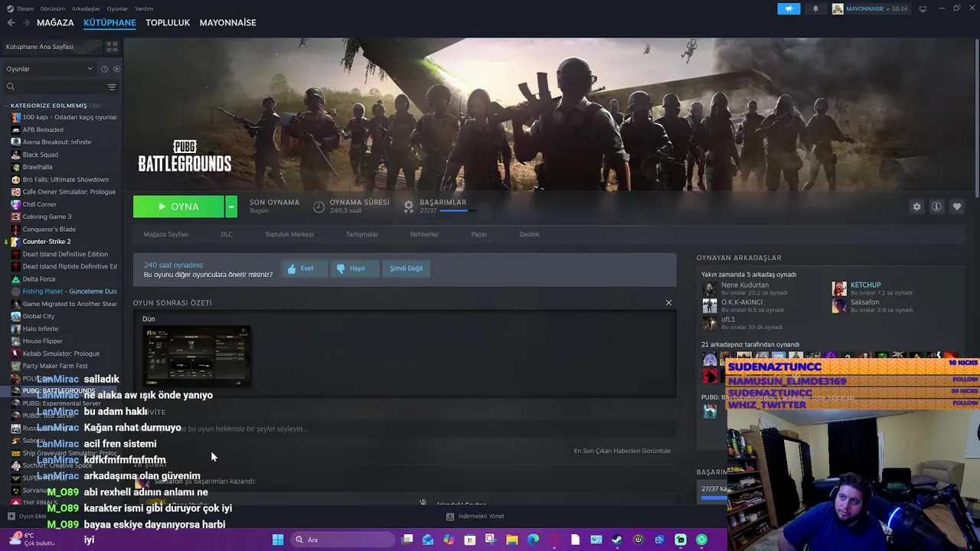Open the Destek link

click(x=530, y=234)
